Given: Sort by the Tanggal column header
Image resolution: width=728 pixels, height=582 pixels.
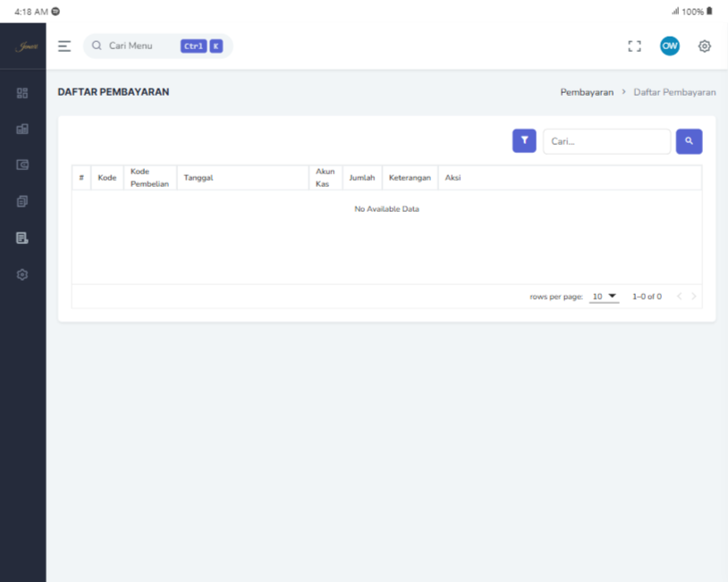Looking at the screenshot, I should pyautogui.click(x=198, y=178).
